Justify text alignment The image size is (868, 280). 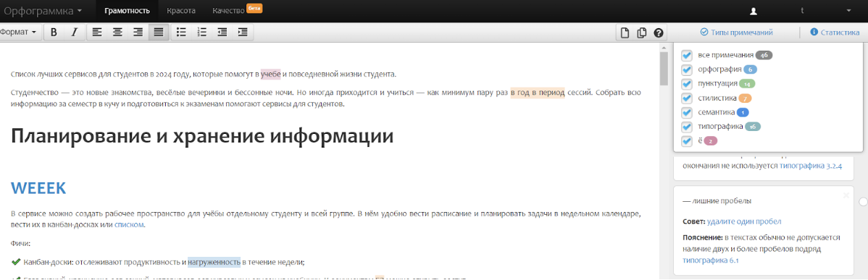159,33
